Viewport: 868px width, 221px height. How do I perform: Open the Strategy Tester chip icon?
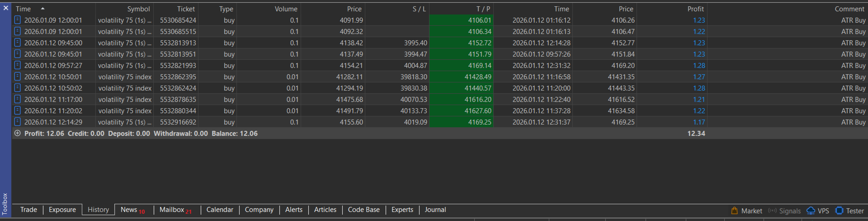[840, 211]
